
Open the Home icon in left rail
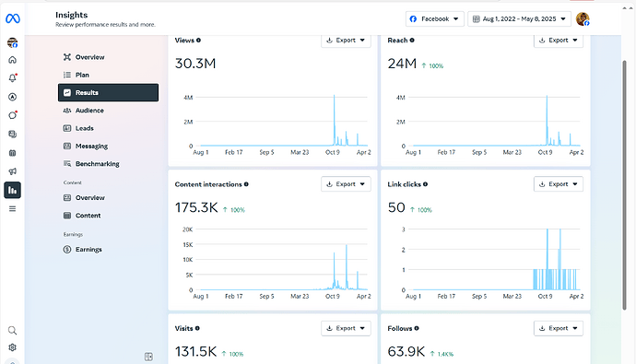point(13,60)
